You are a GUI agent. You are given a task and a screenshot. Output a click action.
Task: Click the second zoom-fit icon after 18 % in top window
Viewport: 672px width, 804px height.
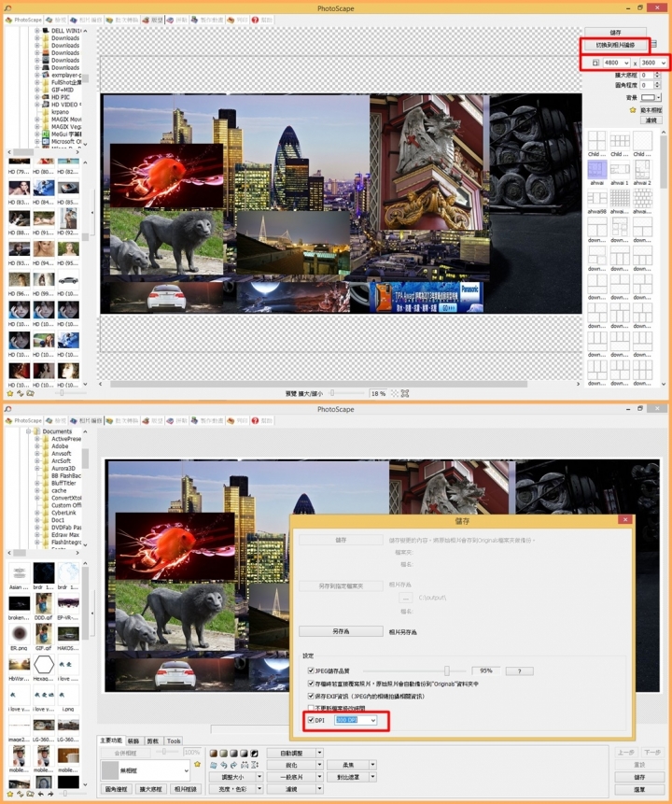coord(405,393)
